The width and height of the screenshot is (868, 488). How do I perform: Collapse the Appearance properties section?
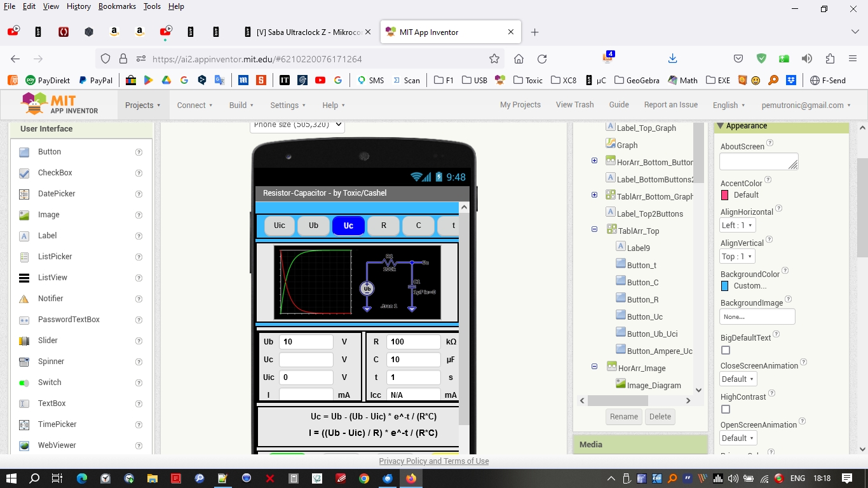pyautogui.click(x=720, y=126)
